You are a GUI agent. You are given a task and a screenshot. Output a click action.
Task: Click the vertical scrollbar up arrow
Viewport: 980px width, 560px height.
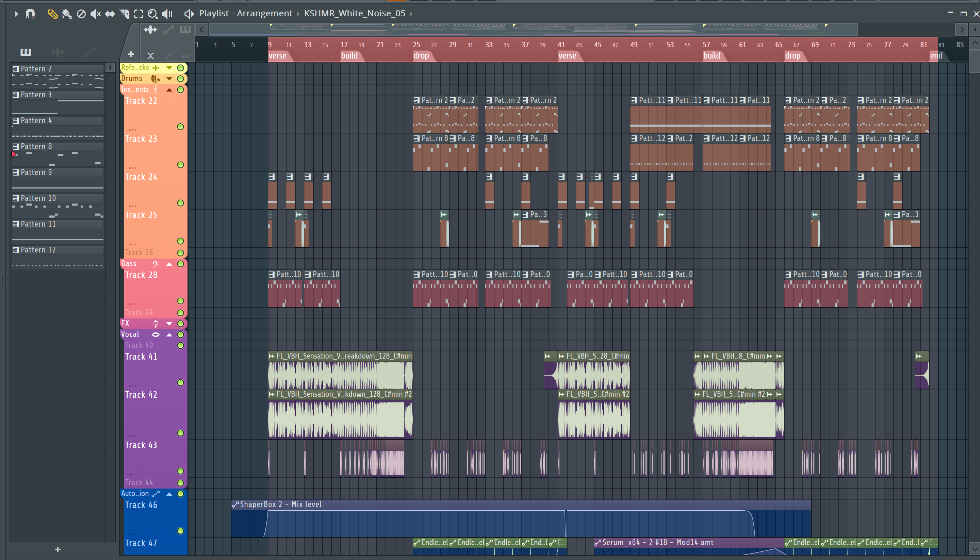975,43
